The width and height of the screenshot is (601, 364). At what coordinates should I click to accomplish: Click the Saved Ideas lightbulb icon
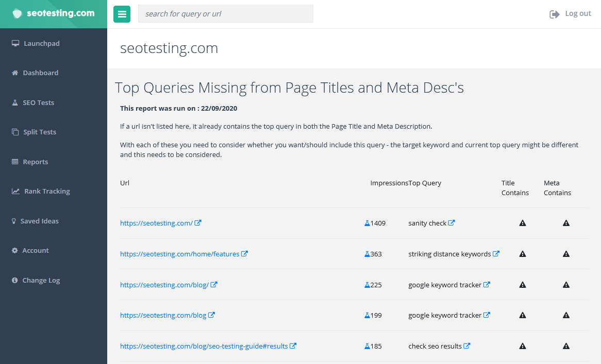click(x=14, y=221)
